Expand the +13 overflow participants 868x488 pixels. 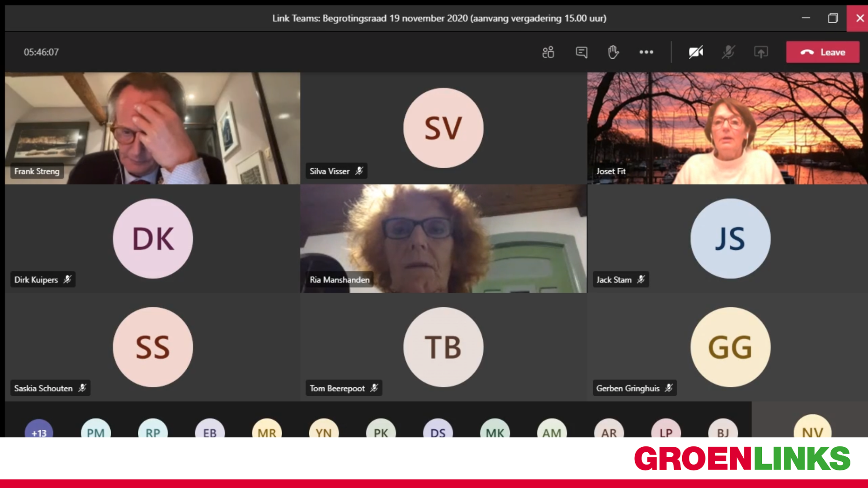[39, 429]
